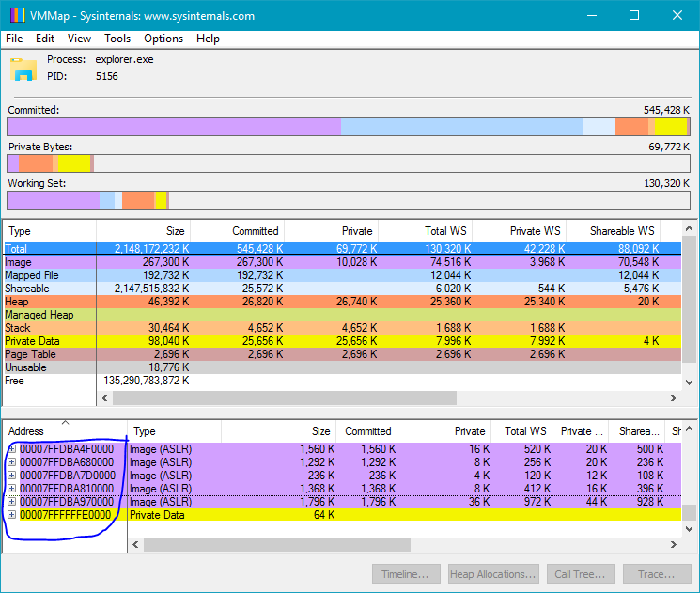Viewport: 700px width, 593px height.
Task: Click the Working Set usage bar
Action: coord(349,200)
